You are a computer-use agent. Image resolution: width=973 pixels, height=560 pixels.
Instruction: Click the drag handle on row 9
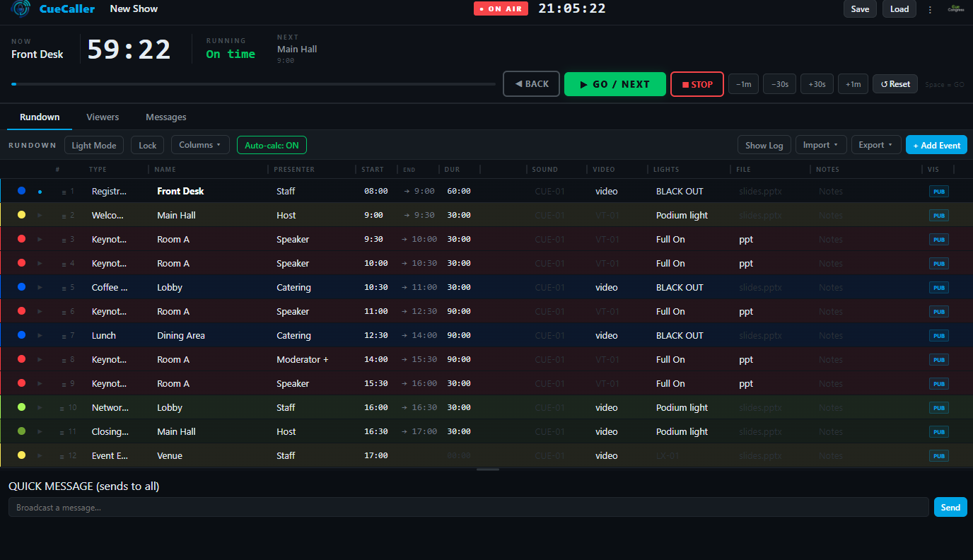[x=64, y=384]
